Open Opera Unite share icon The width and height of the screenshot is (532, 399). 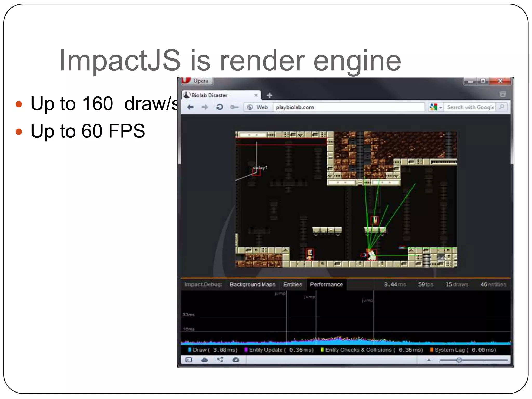(x=220, y=360)
